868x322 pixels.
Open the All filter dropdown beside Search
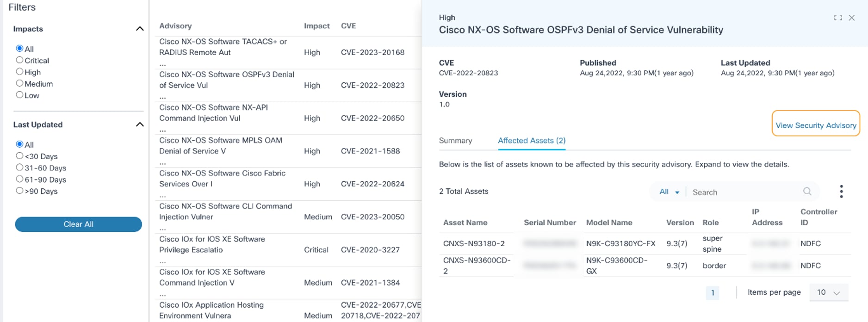669,192
